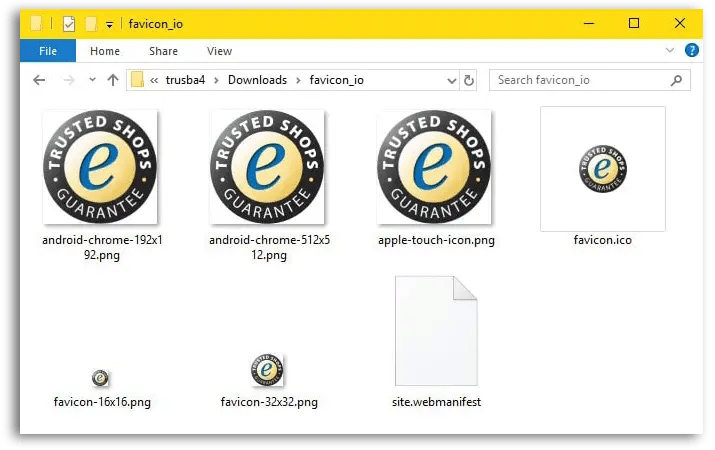Click the Properties quick access icon
The image size is (715, 450).
68,24
